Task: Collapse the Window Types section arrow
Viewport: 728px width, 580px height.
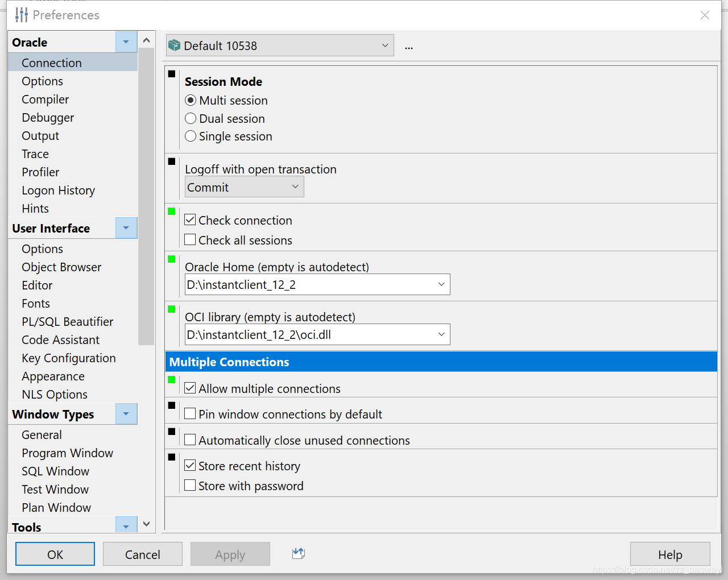Action: (x=126, y=414)
